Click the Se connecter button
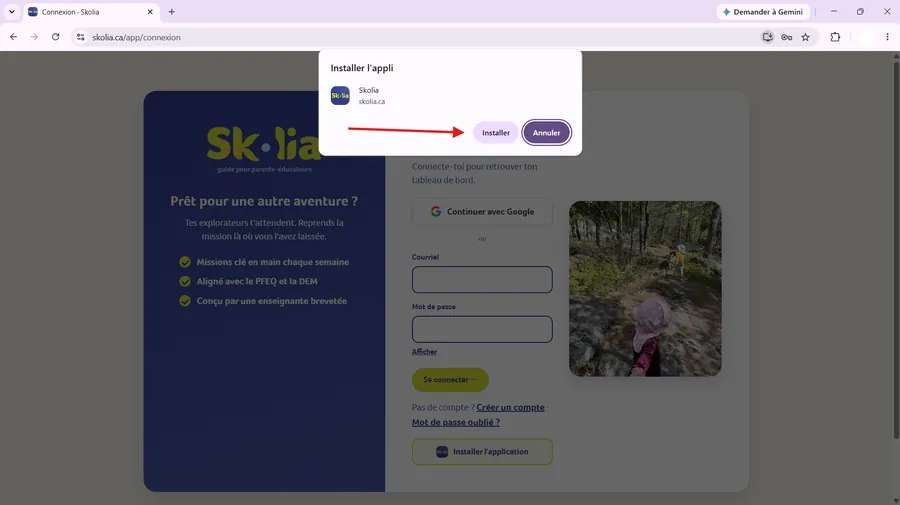900x505 pixels. [450, 380]
